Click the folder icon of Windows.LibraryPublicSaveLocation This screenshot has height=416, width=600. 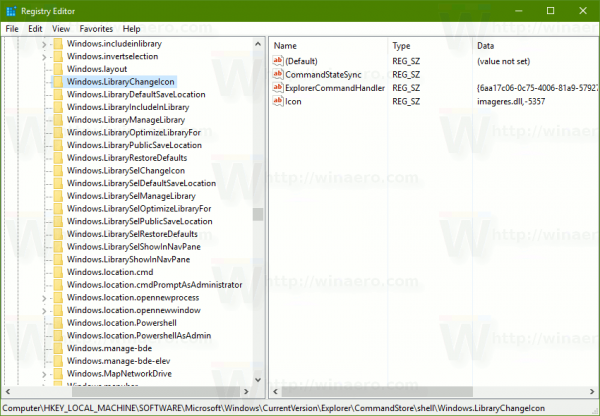coord(58,145)
